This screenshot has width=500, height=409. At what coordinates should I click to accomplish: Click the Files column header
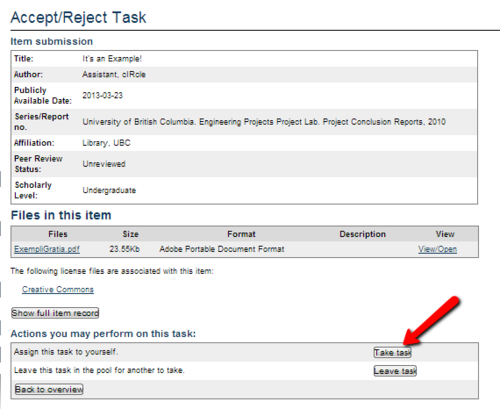(x=58, y=234)
